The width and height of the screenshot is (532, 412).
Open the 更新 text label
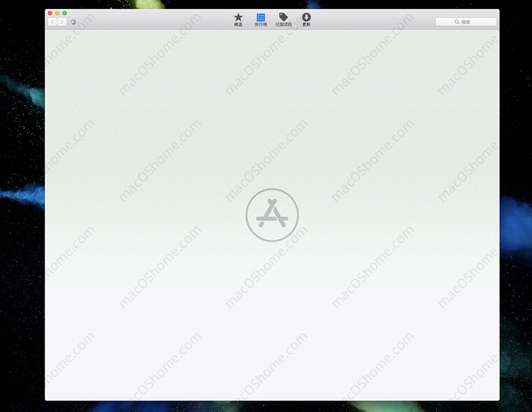[x=306, y=25]
